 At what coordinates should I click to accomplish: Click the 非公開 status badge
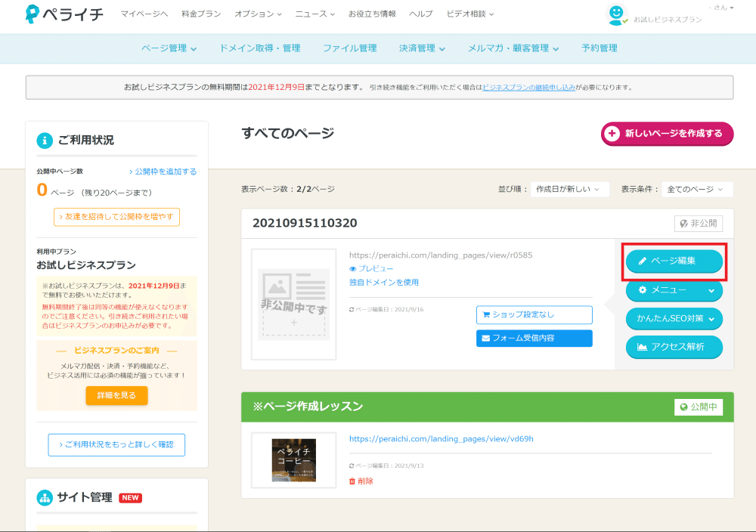tap(698, 224)
